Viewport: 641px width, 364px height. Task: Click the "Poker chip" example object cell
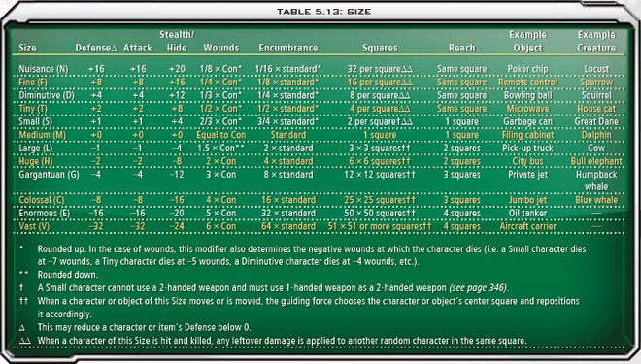point(527,69)
